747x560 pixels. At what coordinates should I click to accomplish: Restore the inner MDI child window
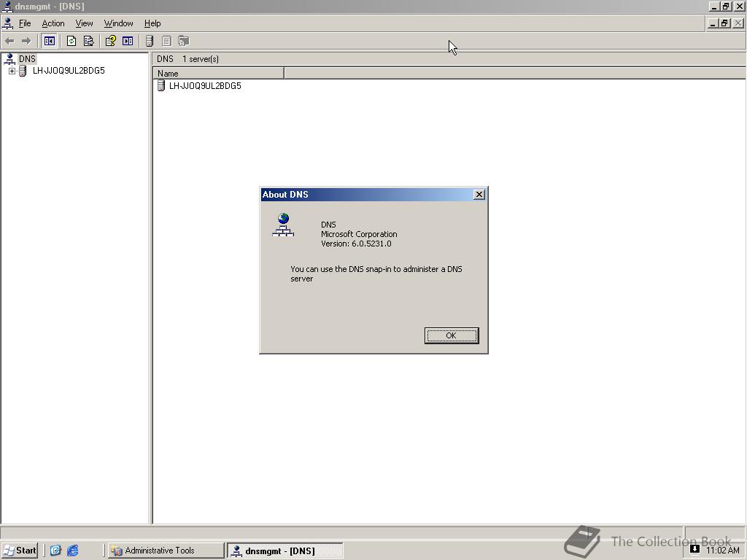(724, 23)
